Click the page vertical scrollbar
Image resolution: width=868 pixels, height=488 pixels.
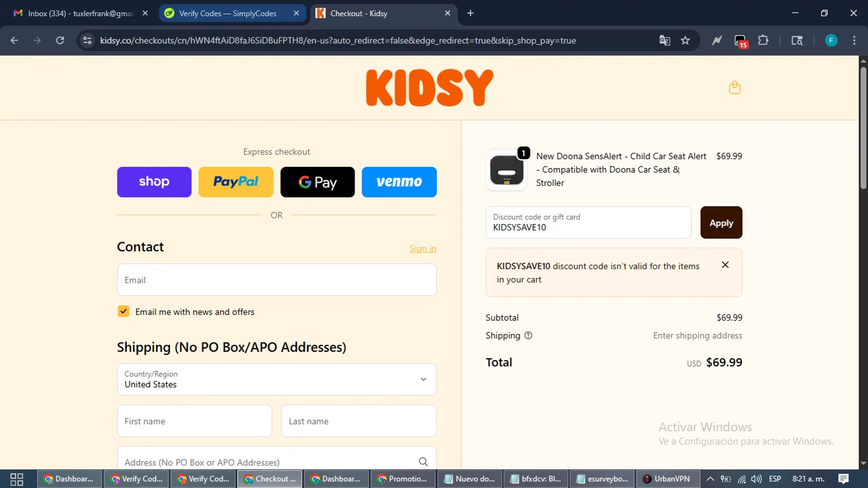(863, 127)
